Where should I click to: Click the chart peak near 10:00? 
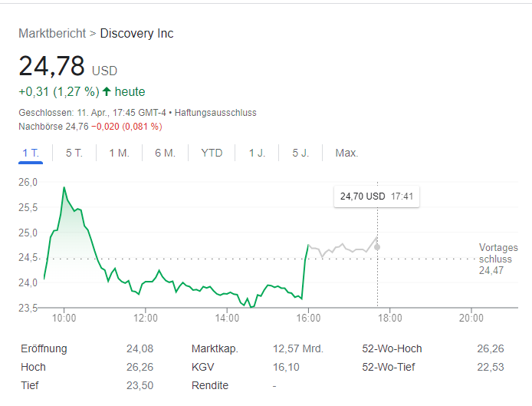click(64, 187)
